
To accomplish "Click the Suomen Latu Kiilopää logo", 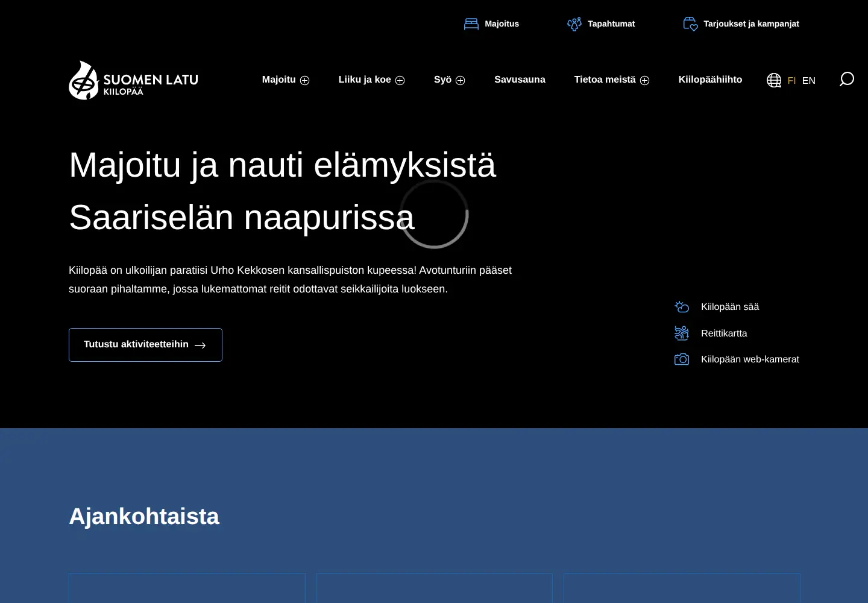I will point(134,80).
